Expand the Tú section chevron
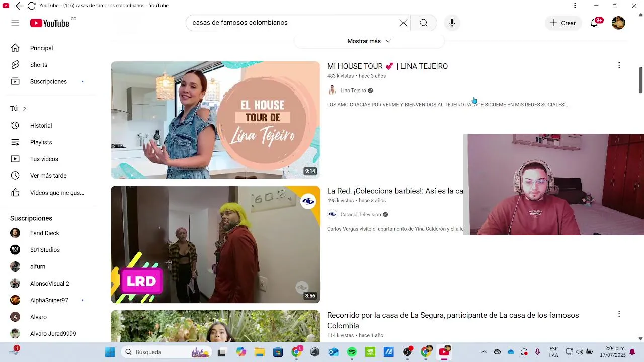Viewport: 644px width, 362px height. click(24, 109)
